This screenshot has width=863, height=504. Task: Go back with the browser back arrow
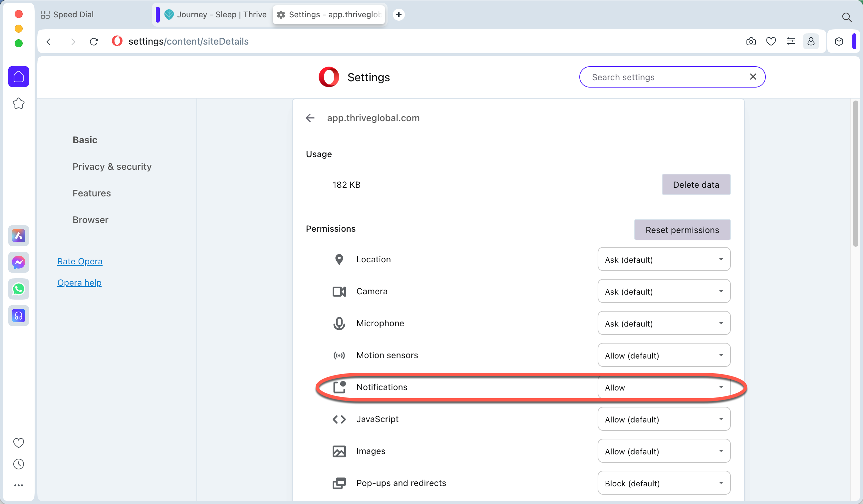(x=49, y=41)
